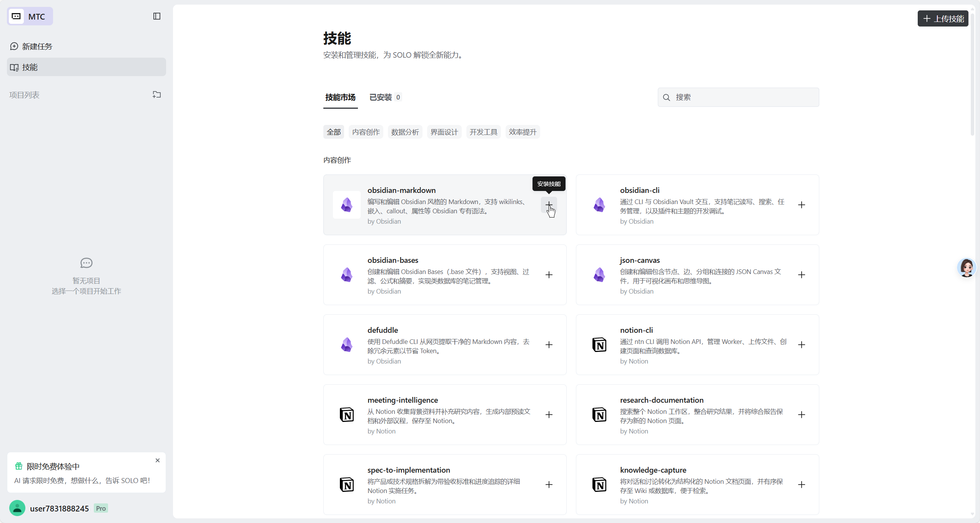The height and width of the screenshot is (523, 980).
Task: Install the knowledge-capture skill
Action: (x=801, y=485)
